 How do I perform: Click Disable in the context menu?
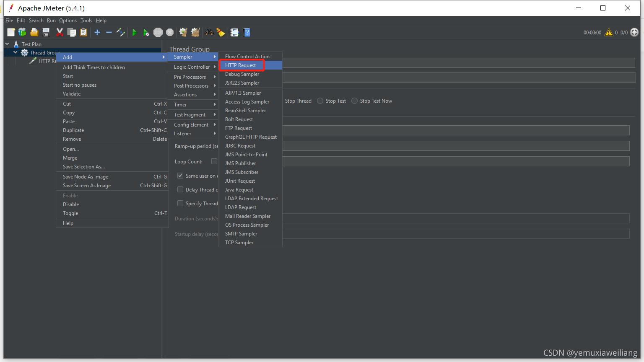[112, 204]
